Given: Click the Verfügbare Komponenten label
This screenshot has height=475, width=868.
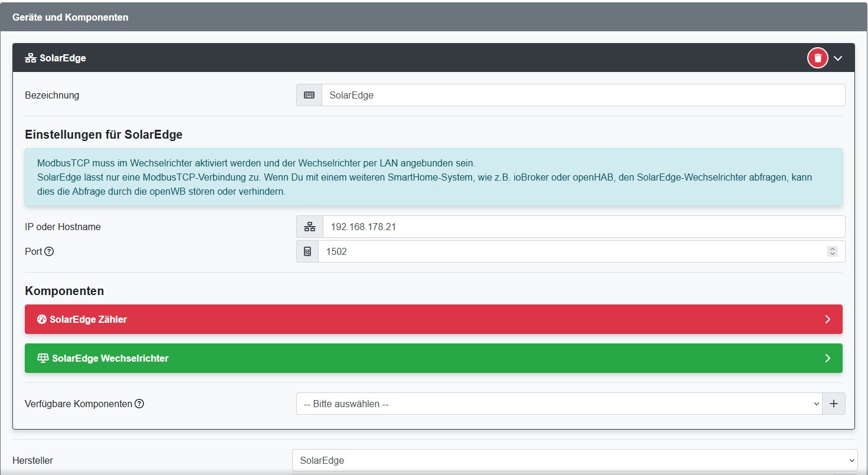Looking at the screenshot, I should (x=78, y=404).
